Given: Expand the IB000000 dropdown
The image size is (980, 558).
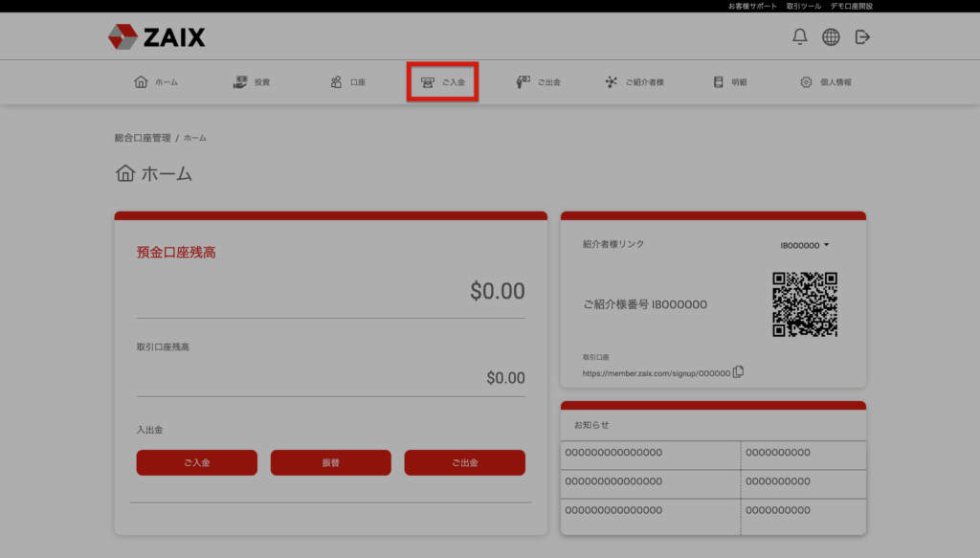Looking at the screenshot, I should click(805, 245).
